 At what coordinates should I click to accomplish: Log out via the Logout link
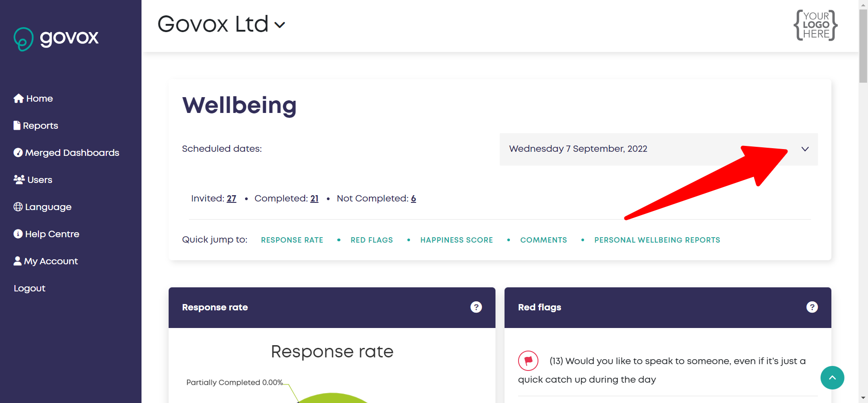coord(29,288)
